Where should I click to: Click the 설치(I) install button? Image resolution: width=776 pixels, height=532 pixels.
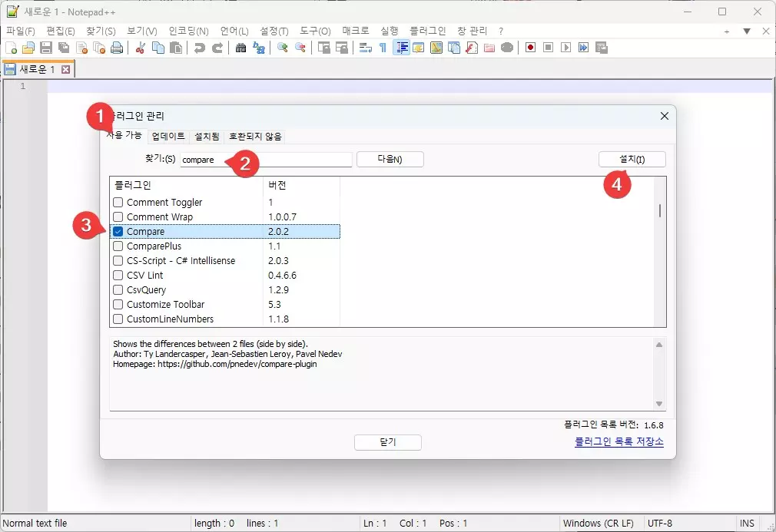pyautogui.click(x=632, y=159)
